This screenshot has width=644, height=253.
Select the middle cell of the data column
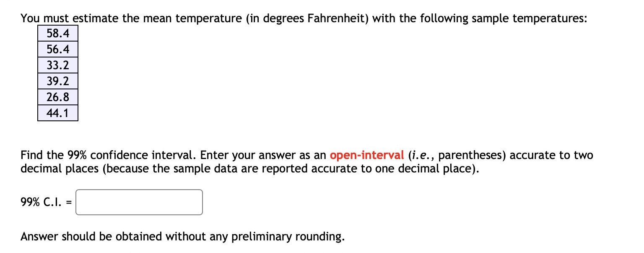(x=57, y=73)
